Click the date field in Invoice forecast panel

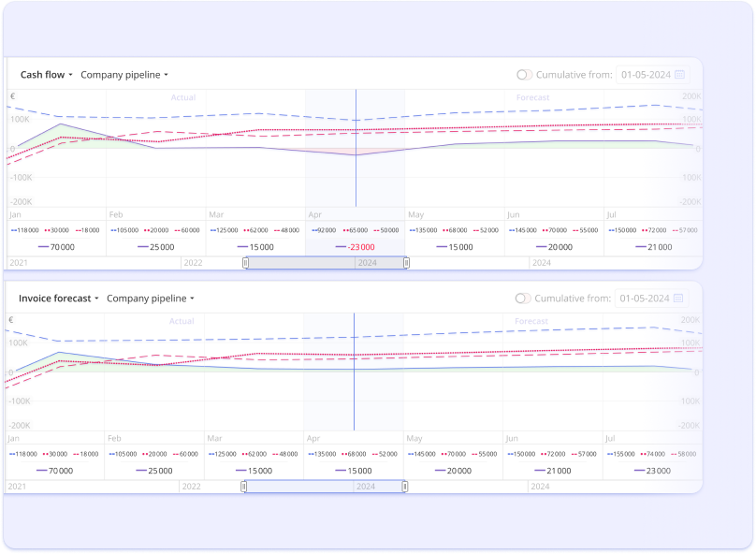point(651,299)
